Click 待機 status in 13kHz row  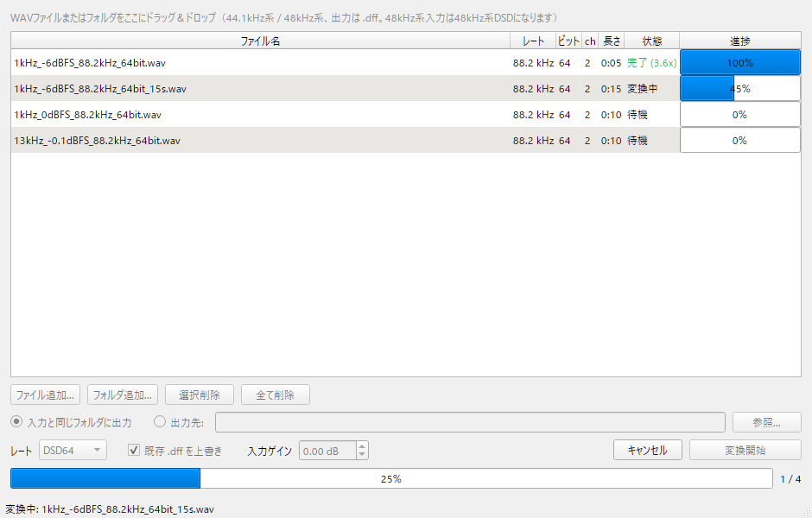[x=638, y=140]
